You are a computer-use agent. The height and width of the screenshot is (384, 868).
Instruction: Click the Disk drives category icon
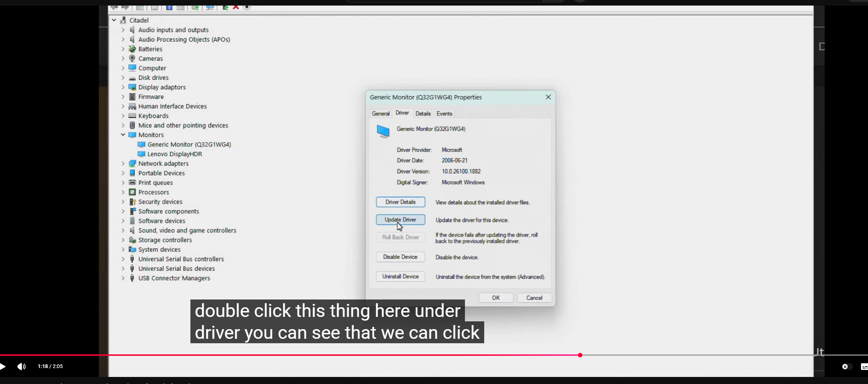click(x=132, y=78)
